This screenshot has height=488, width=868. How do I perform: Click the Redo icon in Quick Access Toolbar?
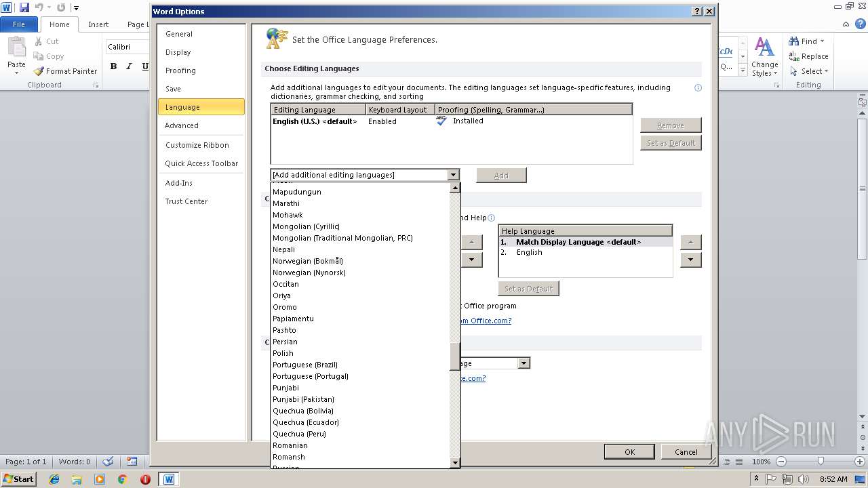61,7
